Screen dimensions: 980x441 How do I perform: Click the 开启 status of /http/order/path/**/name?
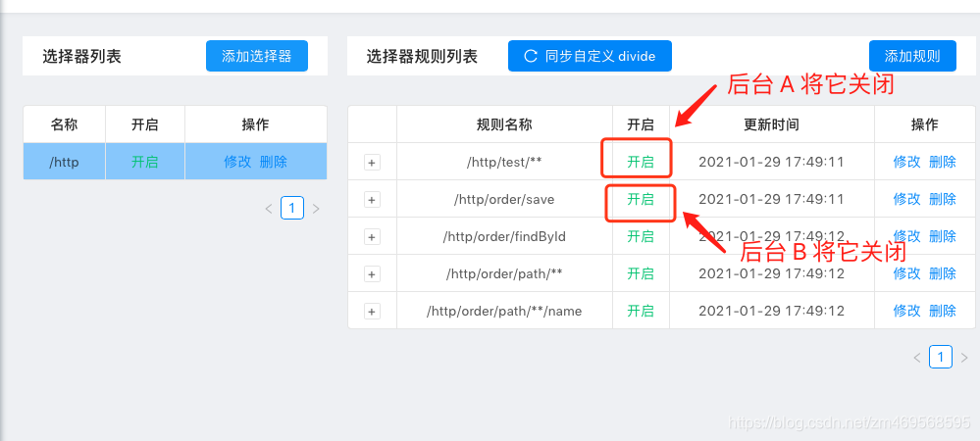click(641, 311)
